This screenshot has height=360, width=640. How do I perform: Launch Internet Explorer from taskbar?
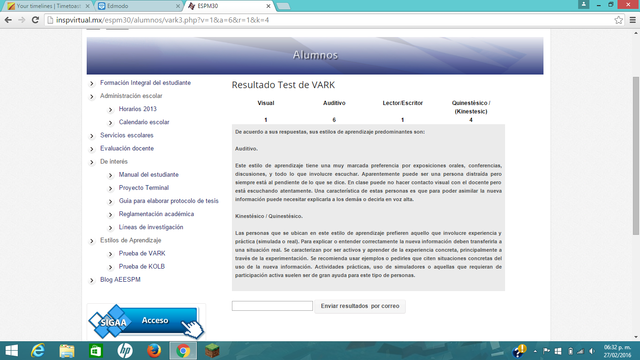coord(38,351)
